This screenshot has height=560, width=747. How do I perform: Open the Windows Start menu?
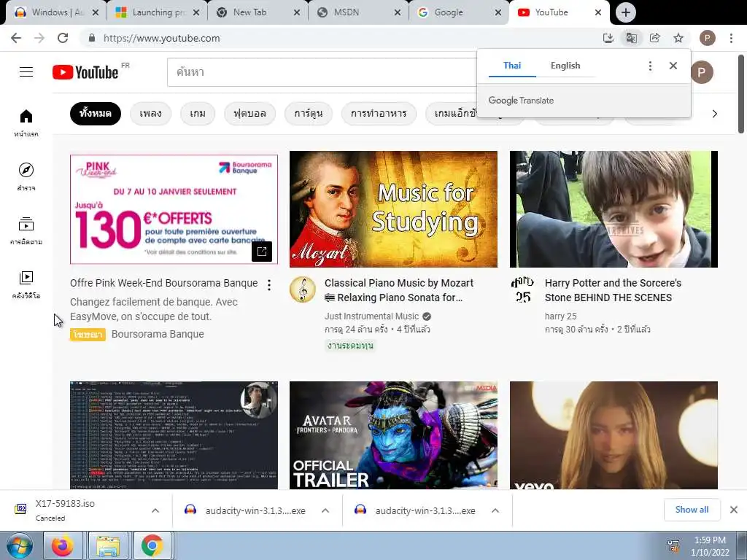[20, 545]
